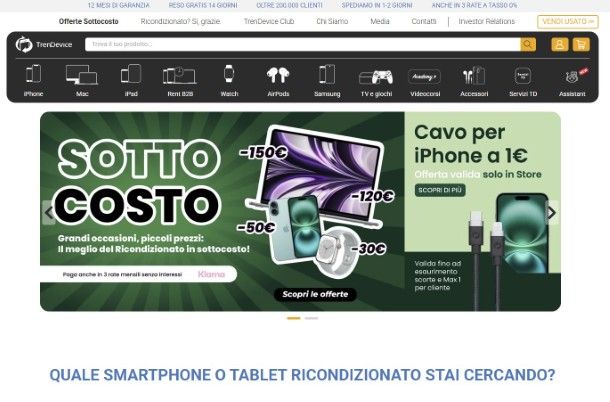Select the second carousel indicator dot
610x402 pixels.
point(311,318)
